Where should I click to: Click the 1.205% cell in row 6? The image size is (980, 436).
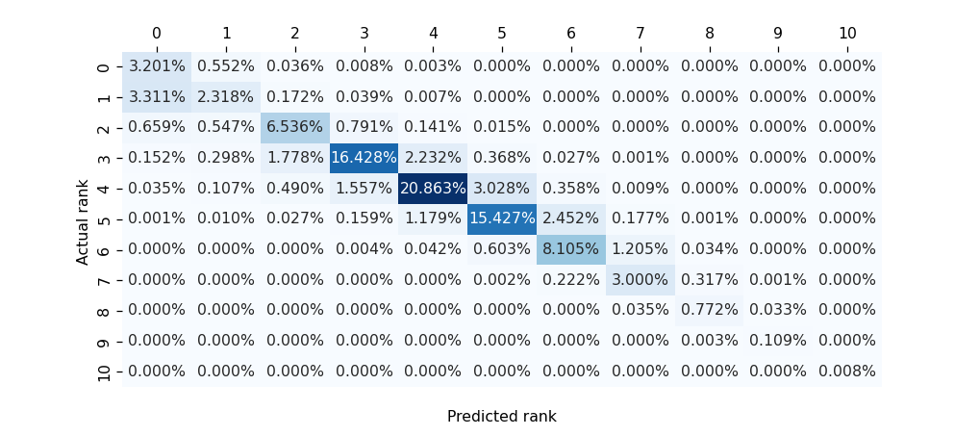point(640,249)
